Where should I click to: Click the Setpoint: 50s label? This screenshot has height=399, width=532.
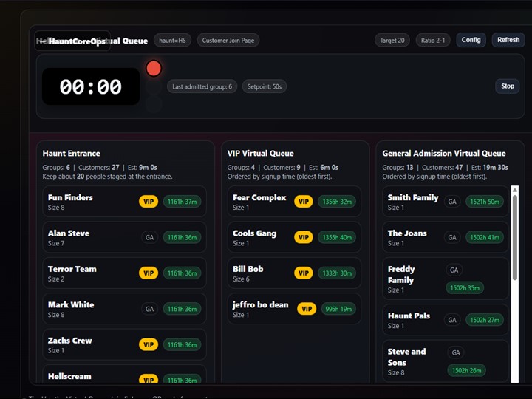265,86
